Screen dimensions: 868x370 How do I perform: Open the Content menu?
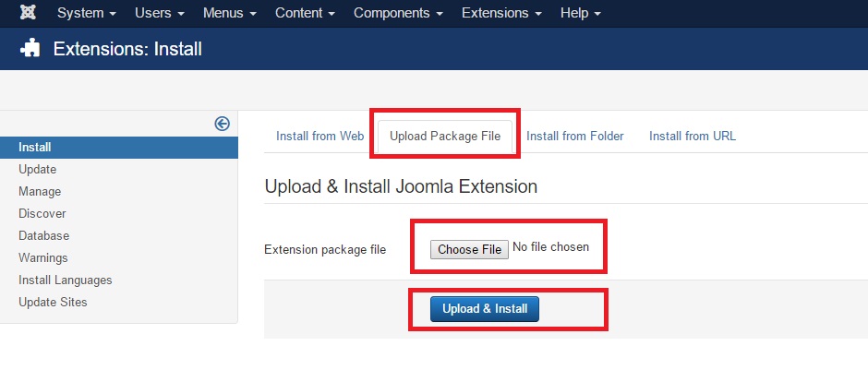click(x=305, y=13)
